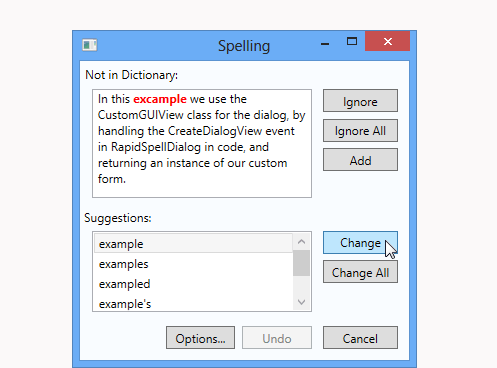
Task: Add the word to the dictionary
Action: [360, 160]
